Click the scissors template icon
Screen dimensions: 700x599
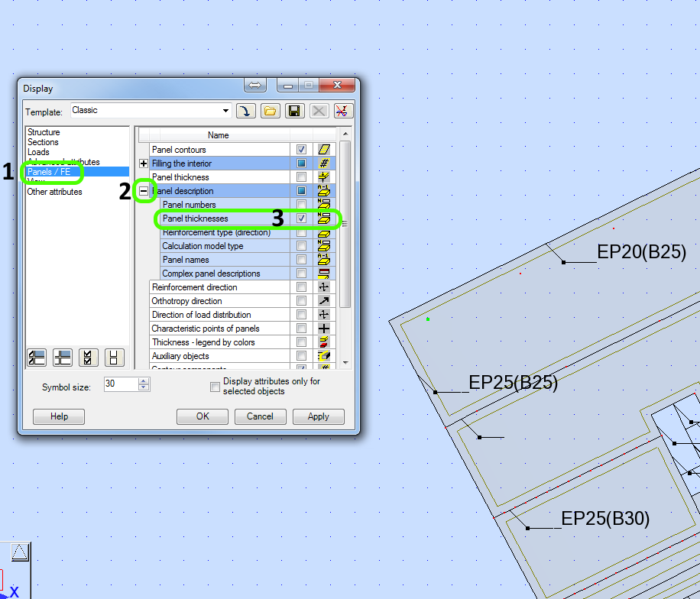[342, 110]
